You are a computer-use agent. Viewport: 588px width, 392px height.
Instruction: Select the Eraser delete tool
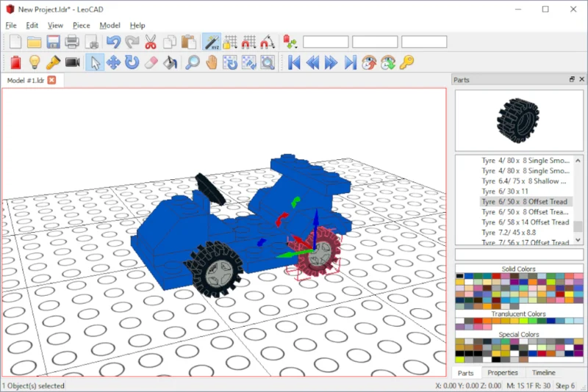click(151, 62)
